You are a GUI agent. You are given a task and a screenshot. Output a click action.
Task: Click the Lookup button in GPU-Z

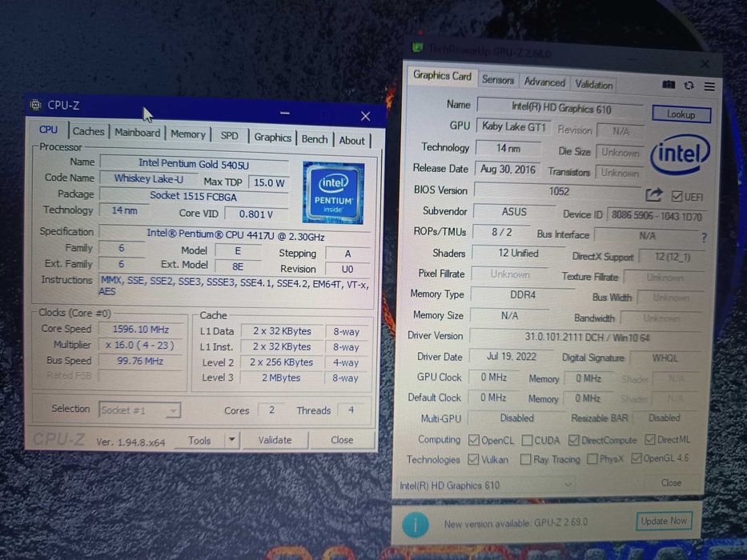[681, 114]
